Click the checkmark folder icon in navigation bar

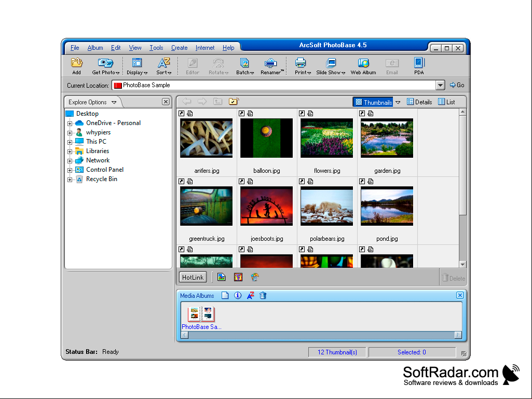(x=234, y=101)
